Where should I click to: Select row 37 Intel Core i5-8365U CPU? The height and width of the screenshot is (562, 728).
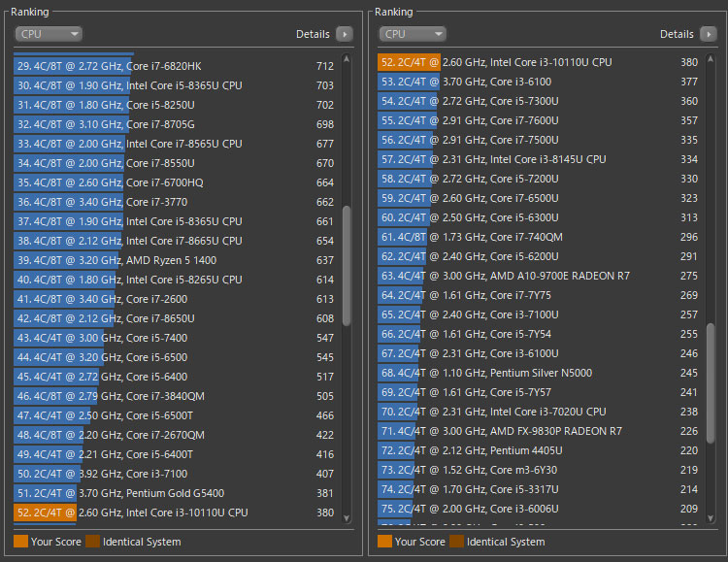pos(177,221)
